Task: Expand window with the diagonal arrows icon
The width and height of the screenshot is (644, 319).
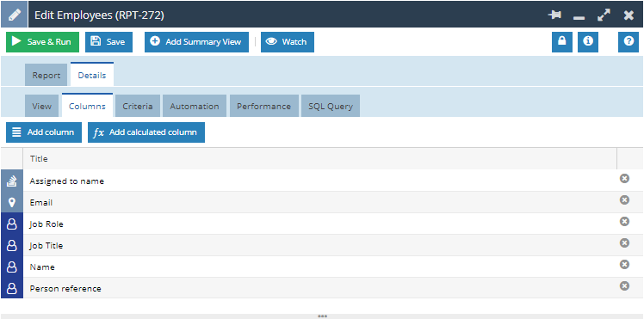Action: coord(604,15)
